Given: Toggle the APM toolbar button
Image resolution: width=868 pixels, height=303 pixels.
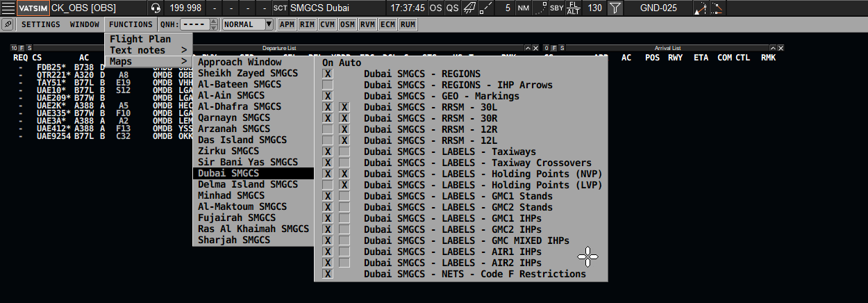Looking at the screenshot, I should [287, 24].
